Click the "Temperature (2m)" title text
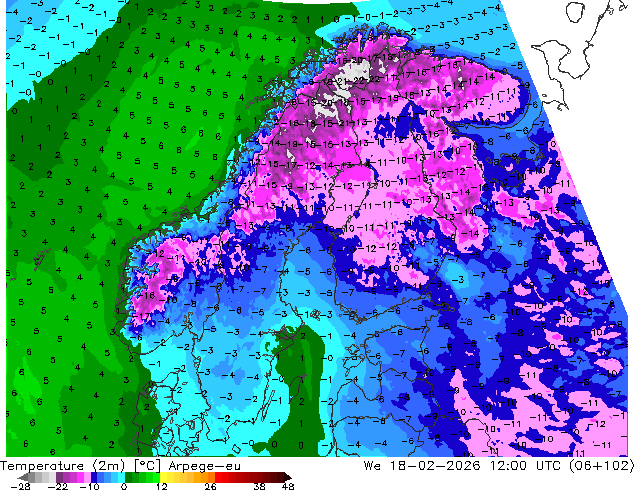 pyautogui.click(x=61, y=466)
